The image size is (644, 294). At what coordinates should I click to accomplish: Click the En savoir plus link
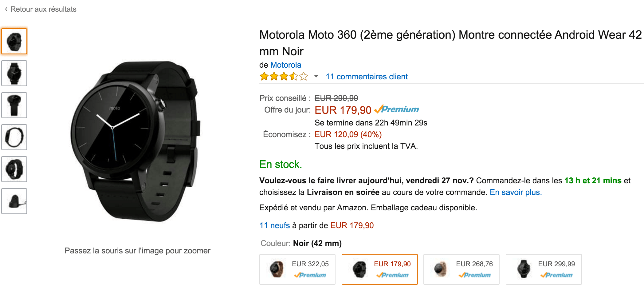point(516,192)
